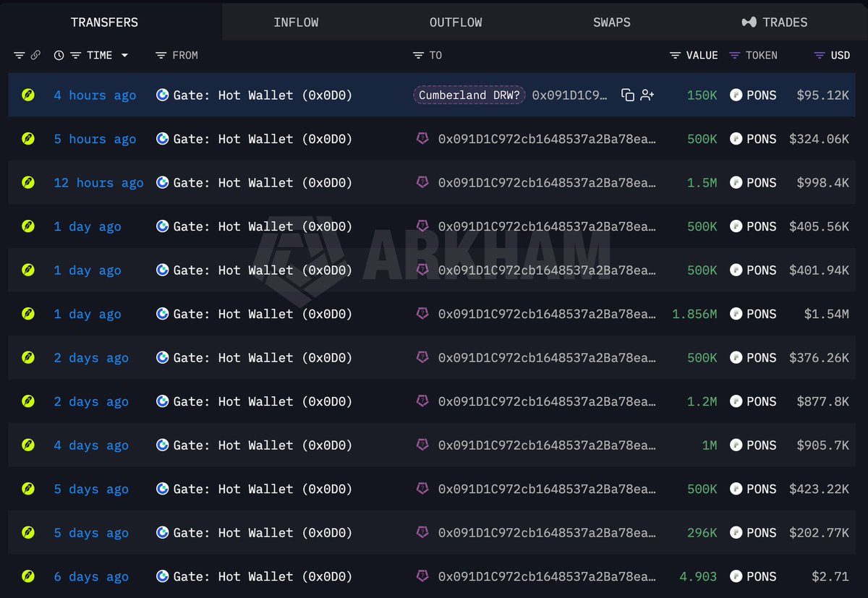Click Gate logo in the 12 hours ago row
This screenshot has width=868, height=598.
(x=163, y=182)
